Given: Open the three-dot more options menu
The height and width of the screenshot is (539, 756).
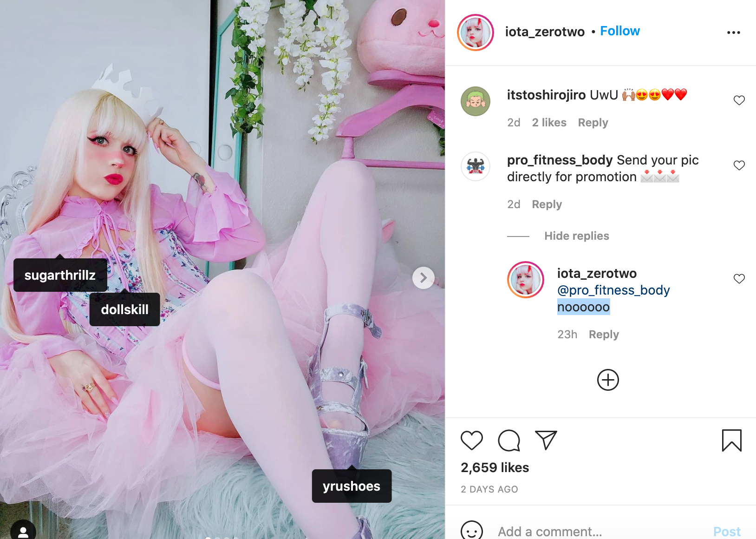Looking at the screenshot, I should (x=734, y=33).
